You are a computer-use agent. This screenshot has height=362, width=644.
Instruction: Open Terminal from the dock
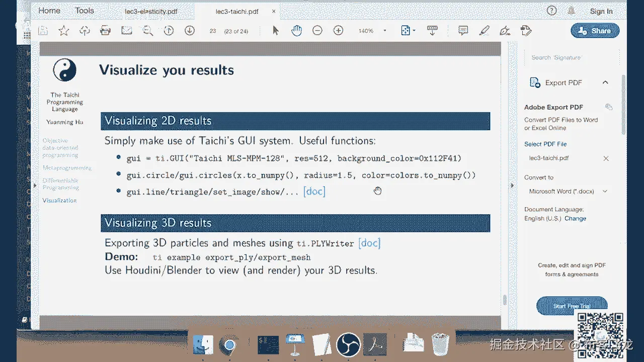click(268, 345)
